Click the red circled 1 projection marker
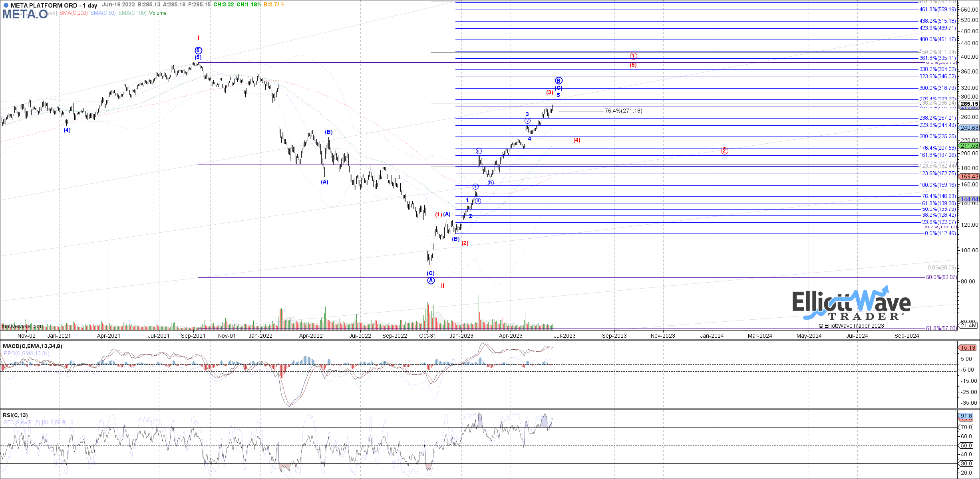The image size is (980, 479). [633, 56]
